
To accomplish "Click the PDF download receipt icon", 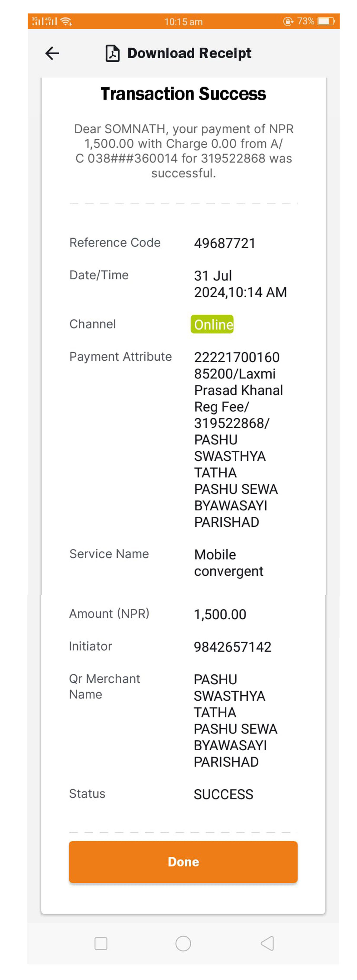I will pos(112,53).
